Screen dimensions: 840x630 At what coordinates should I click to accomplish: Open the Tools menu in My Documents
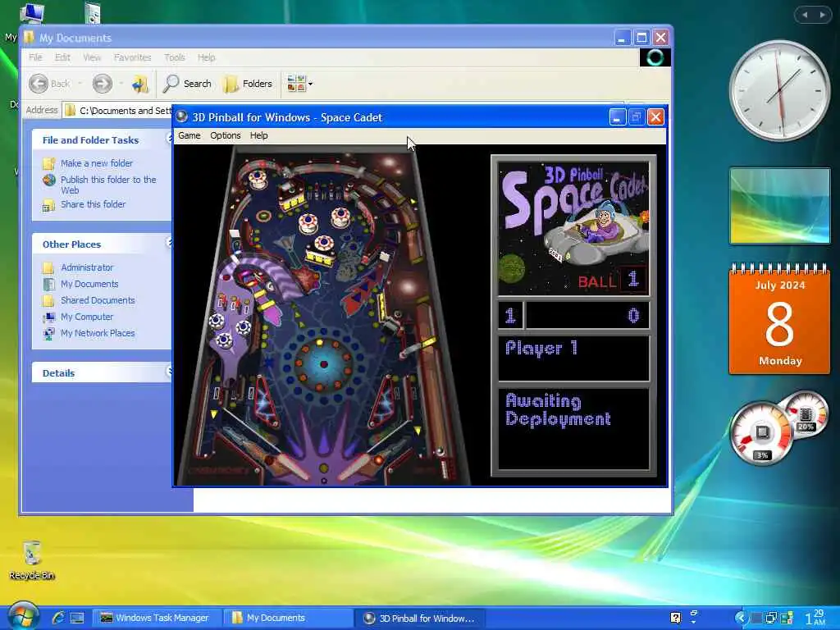pyautogui.click(x=175, y=57)
